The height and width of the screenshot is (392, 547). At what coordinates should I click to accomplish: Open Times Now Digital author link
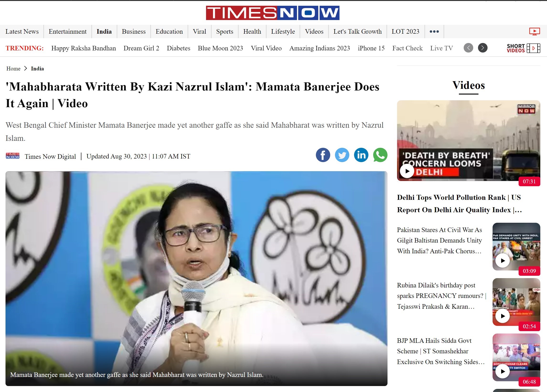click(x=50, y=156)
